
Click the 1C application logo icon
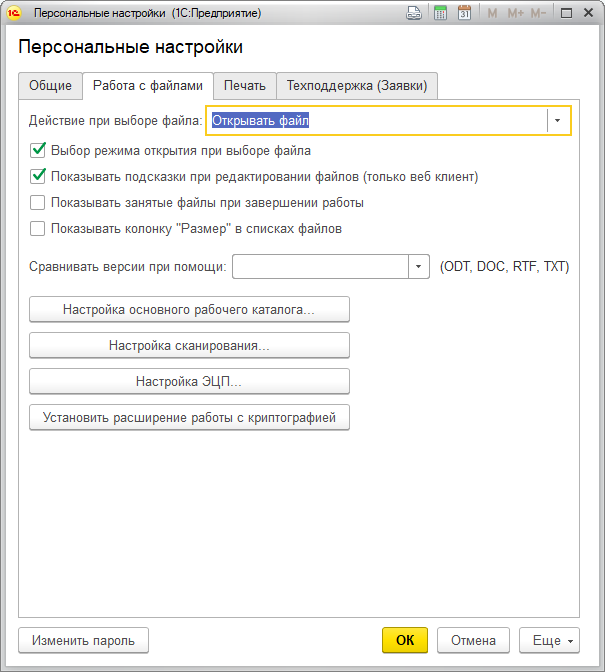point(13,13)
